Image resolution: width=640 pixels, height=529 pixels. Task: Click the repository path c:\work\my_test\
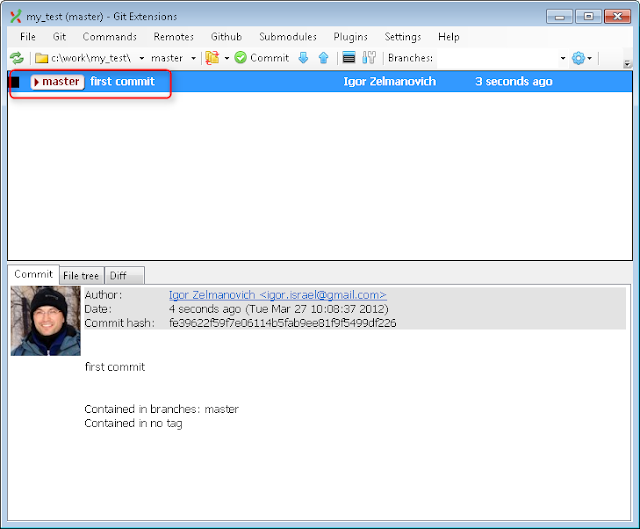point(91,58)
